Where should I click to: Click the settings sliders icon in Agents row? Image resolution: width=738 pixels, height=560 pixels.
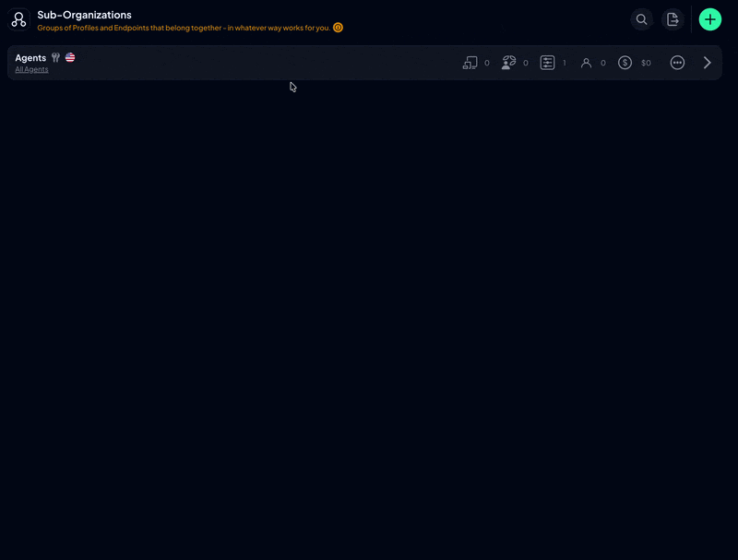pos(547,63)
